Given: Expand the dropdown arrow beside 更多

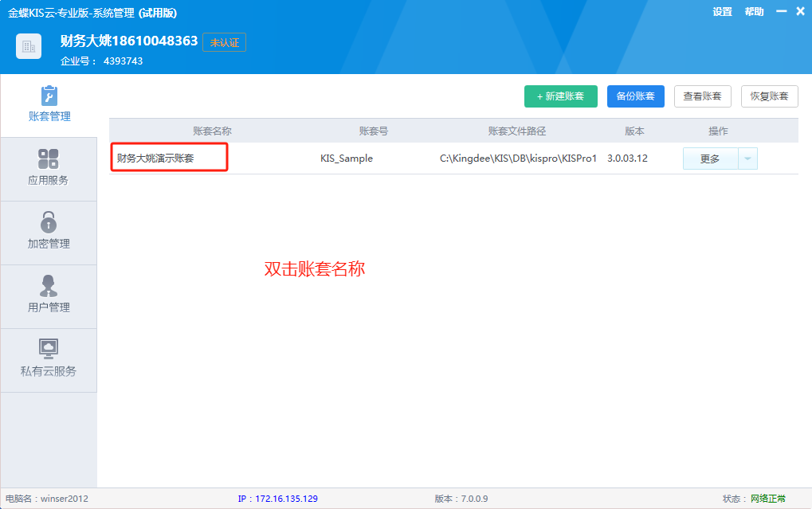Looking at the screenshot, I should [x=747, y=159].
